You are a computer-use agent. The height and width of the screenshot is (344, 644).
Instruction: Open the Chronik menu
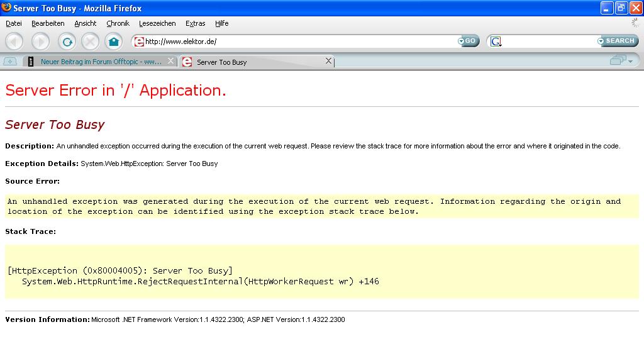click(118, 23)
